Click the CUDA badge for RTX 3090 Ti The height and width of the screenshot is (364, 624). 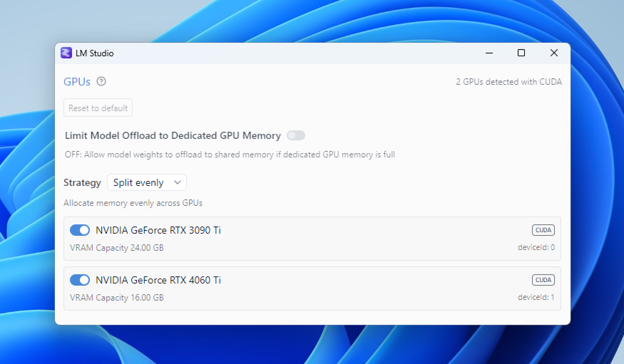(x=543, y=230)
